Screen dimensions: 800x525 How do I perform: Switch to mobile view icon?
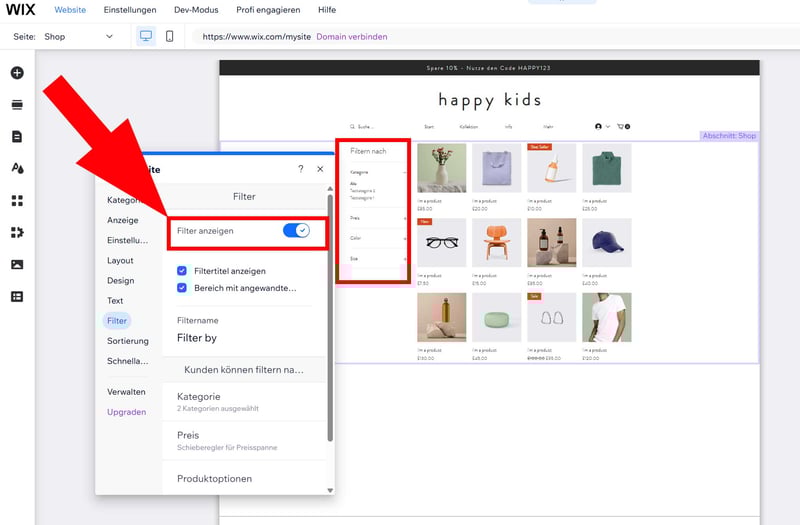coord(169,37)
